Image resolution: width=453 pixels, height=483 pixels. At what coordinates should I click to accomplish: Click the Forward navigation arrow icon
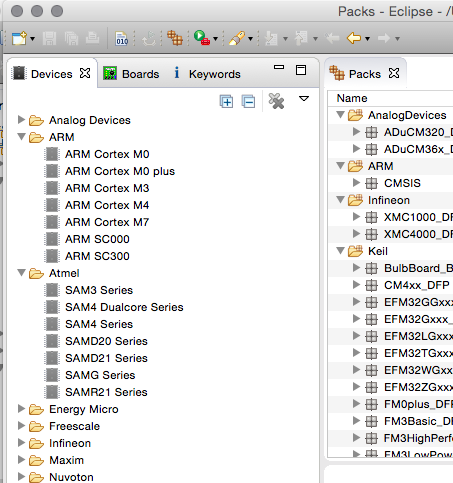(x=384, y=38)
